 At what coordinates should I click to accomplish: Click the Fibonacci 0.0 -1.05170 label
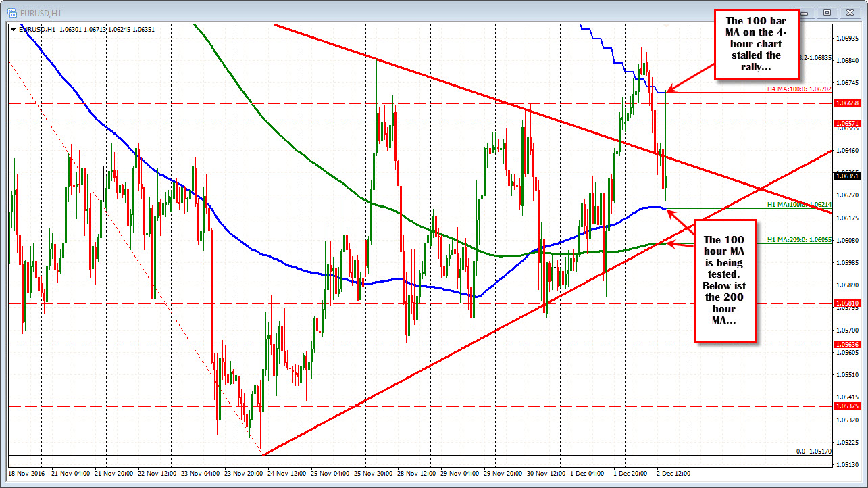[x=814, y=451]
